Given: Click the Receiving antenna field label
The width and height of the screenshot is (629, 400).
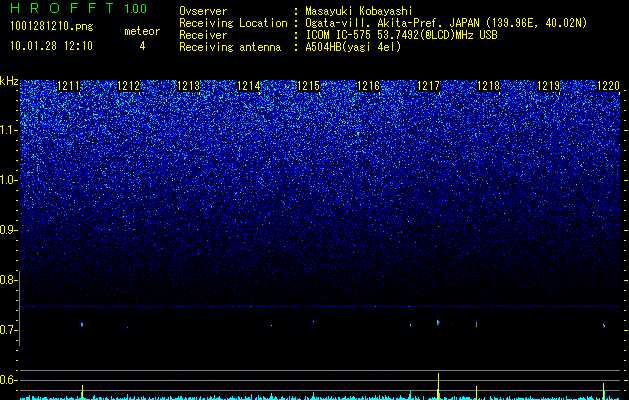Looking at the screenshot, I should tap(230, 47).
